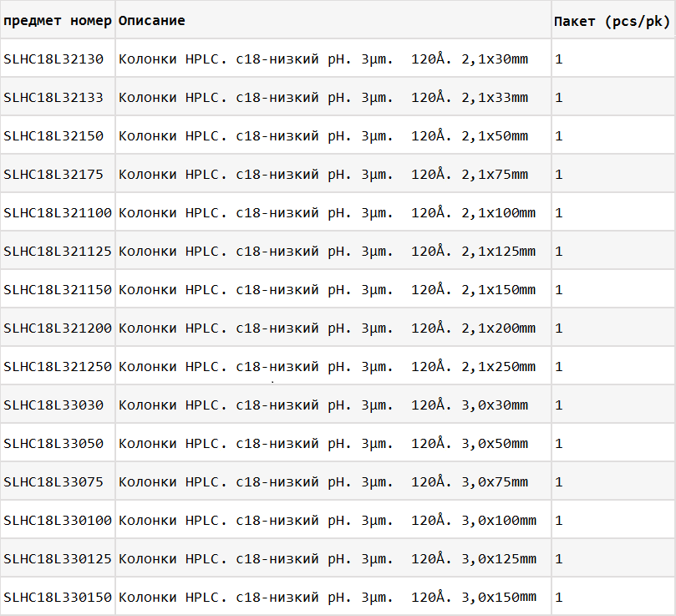Select item number SLHC18L321200
Screen dimensions: 676x616
pos(58,328)
